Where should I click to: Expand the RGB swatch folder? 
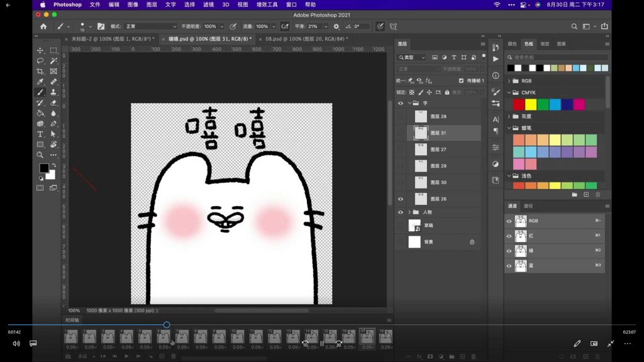click(x=509, y=81)
